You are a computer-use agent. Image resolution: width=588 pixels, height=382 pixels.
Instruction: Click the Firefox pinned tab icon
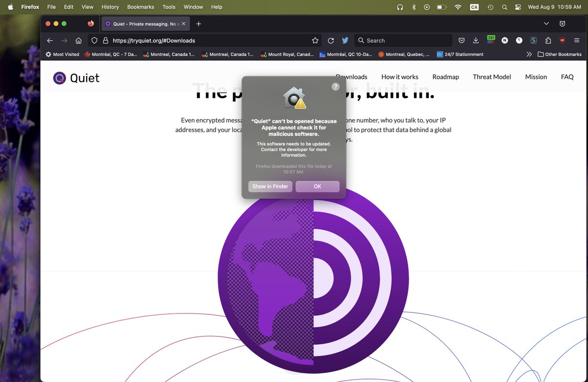[91, 24]
